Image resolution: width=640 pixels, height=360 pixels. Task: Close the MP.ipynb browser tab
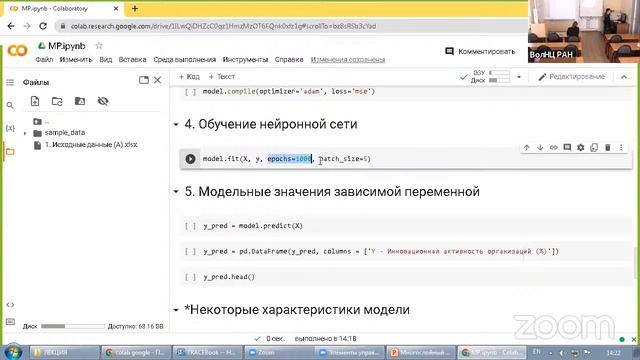point(116,8)
